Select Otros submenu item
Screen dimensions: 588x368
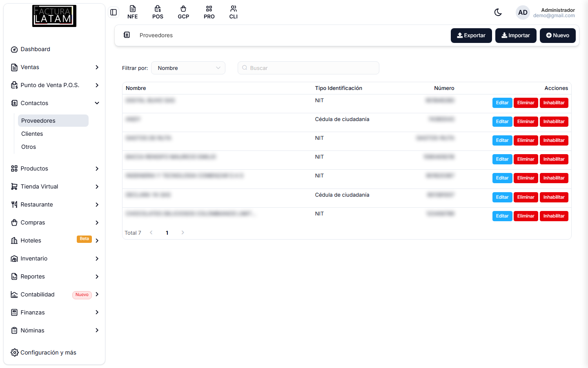tap(29, 147)
